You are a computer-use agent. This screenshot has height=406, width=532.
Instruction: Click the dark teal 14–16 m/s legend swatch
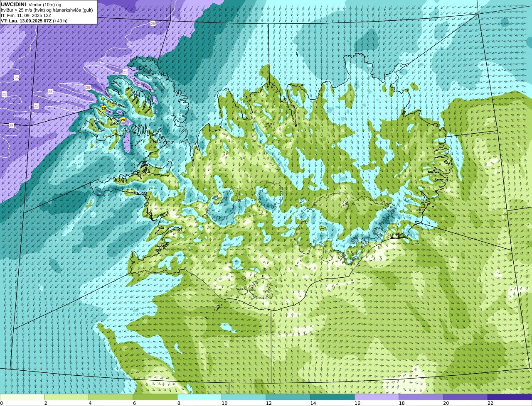click(x=332, y=397)
